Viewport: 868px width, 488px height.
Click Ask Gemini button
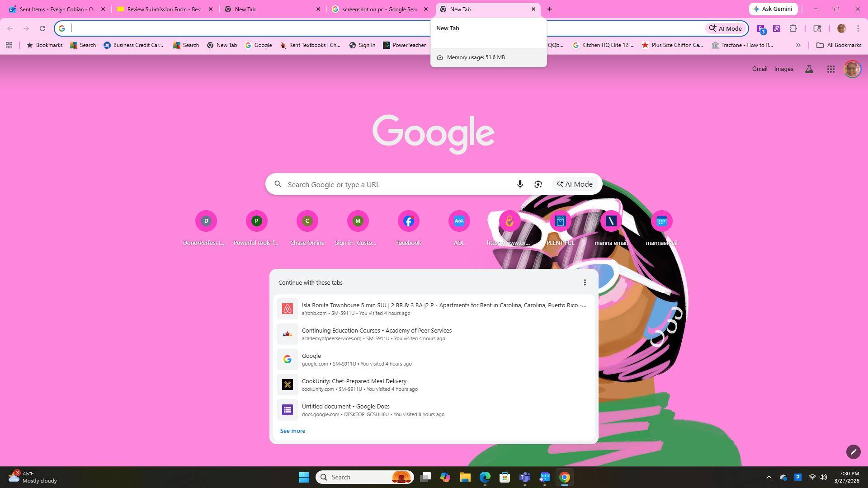(773, 9)
